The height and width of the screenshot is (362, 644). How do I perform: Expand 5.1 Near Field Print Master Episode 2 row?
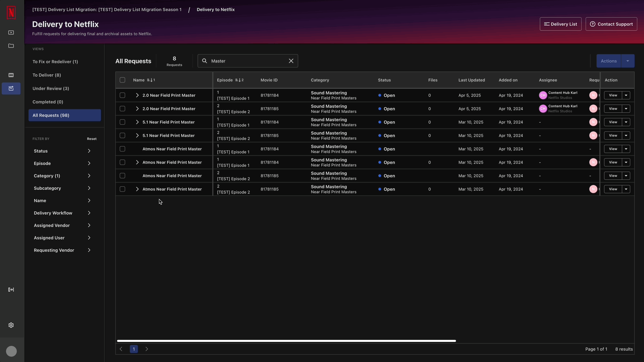coord(137,135)
